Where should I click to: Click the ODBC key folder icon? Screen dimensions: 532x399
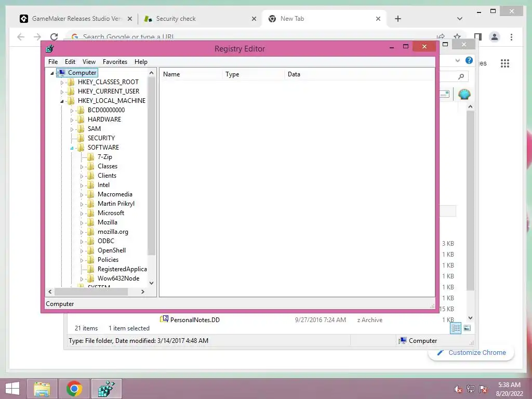point(90,241)
